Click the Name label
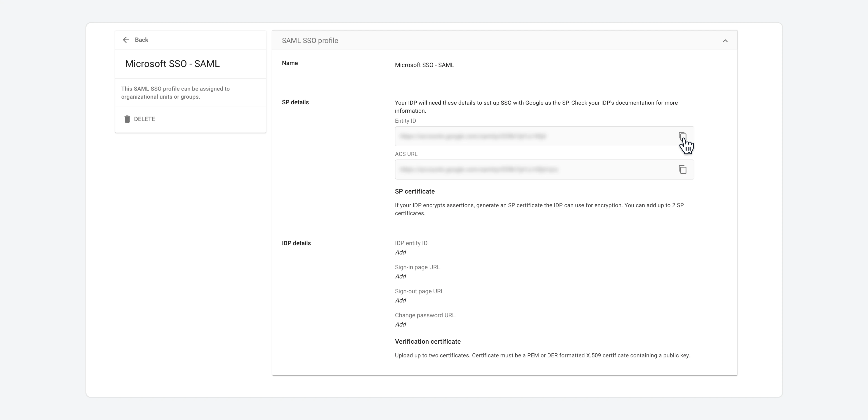The width and height of the screenshot is (868, 420). pyautogui.click(x=290, y=63)
